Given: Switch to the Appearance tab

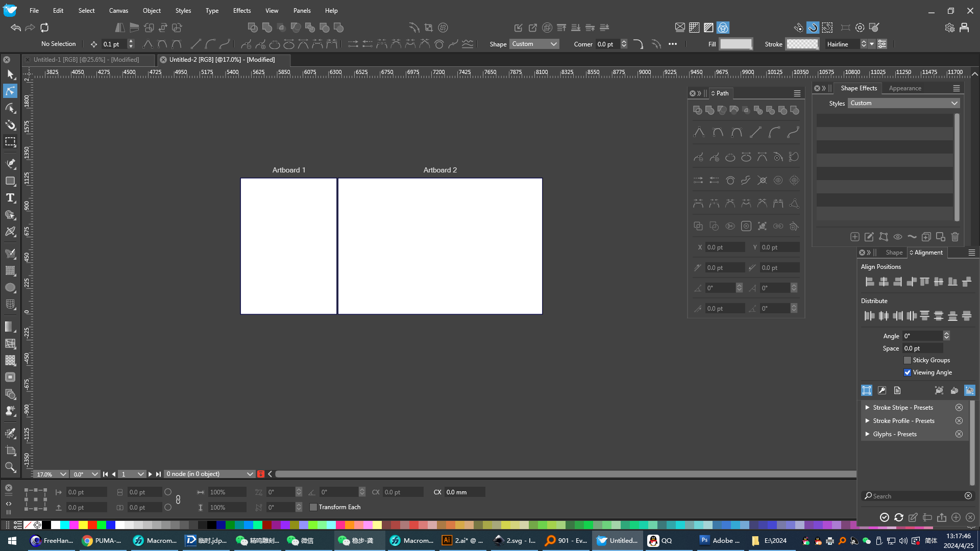Looking at the screenshot, I should [x=904, y=88].
